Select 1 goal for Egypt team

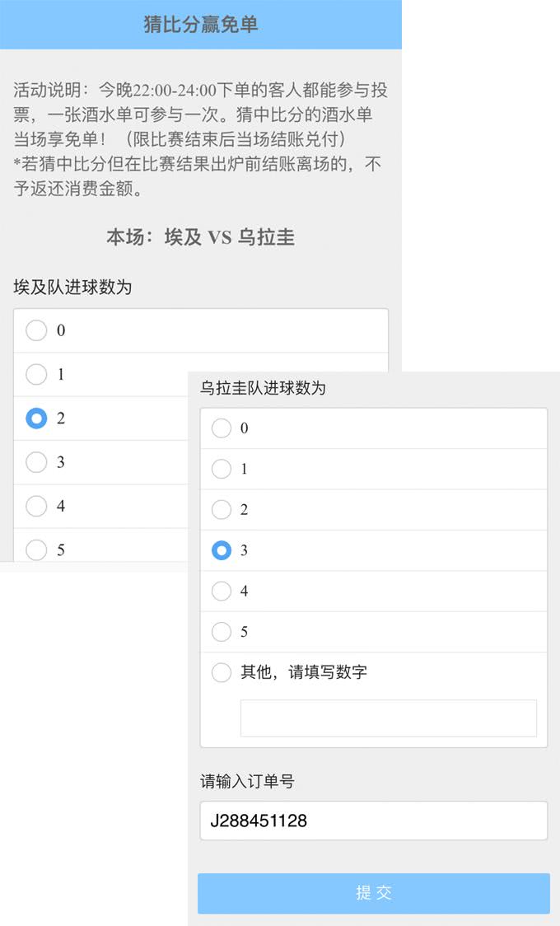tap(36, 374)
